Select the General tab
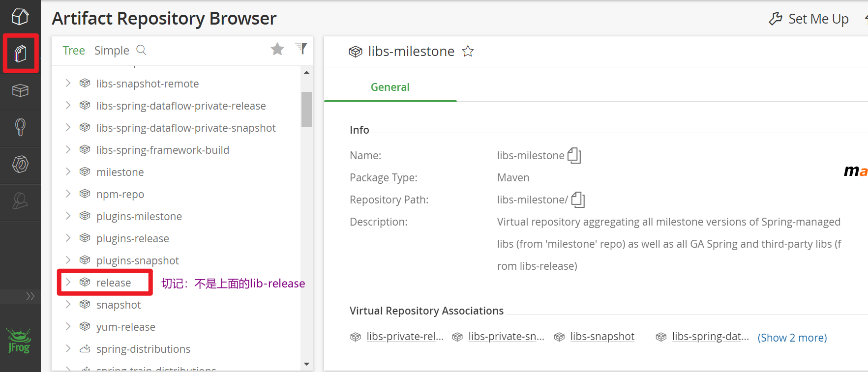 [390, 87]
